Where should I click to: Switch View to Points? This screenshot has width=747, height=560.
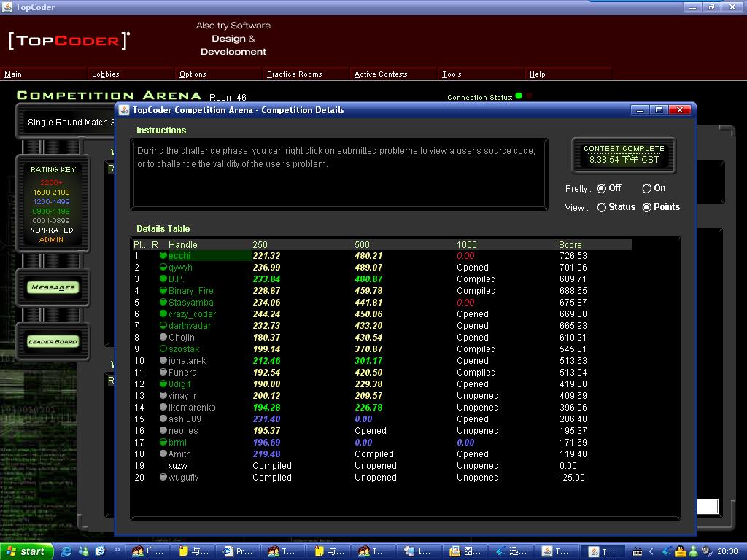661,208
